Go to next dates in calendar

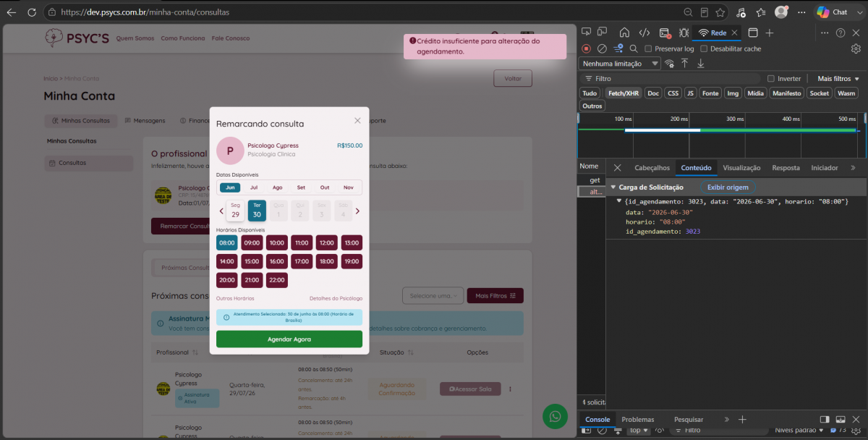point(357,211)
